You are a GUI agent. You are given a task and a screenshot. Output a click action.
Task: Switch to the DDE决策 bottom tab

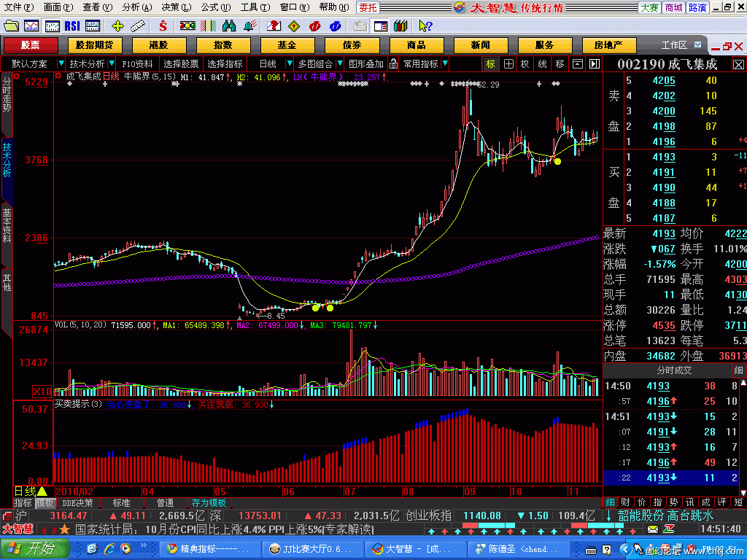(x=77, y=503)
